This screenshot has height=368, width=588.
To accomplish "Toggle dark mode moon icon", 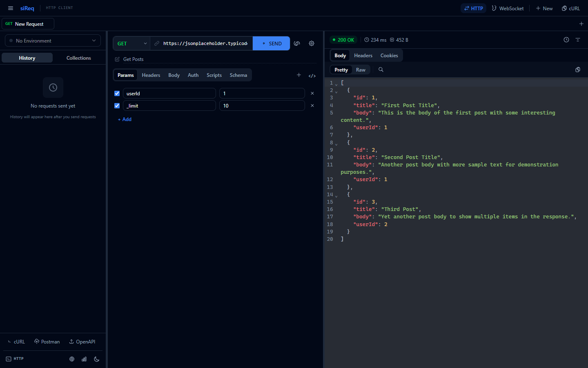I will tap(97, 359).
